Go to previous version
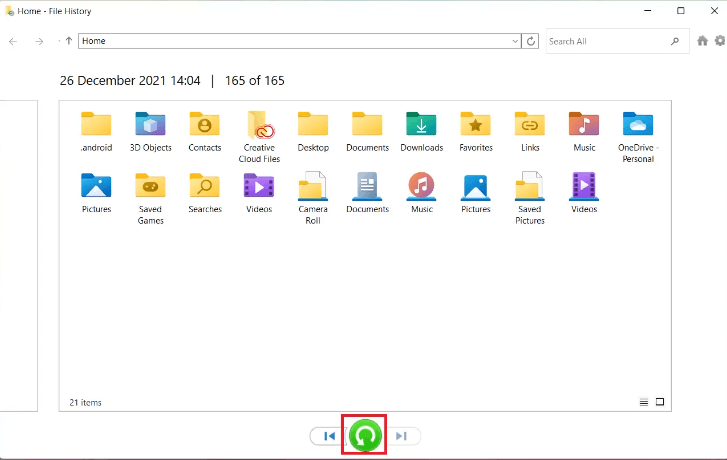 [328, 436]
